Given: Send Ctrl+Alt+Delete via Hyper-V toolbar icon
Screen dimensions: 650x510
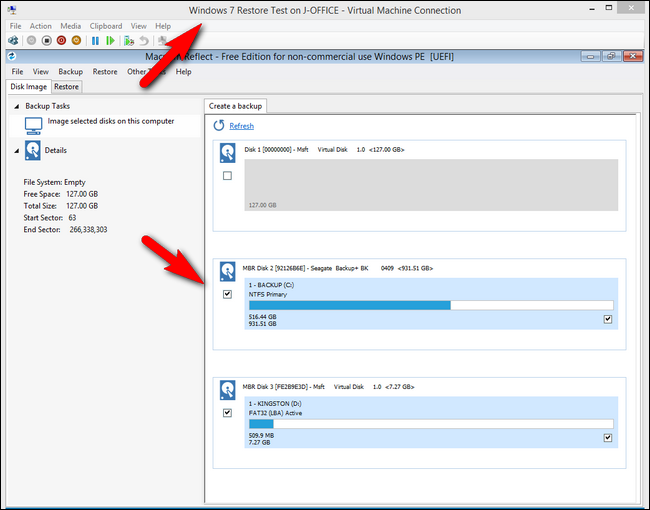Looking at the screenshot, I should pos(13,41).
